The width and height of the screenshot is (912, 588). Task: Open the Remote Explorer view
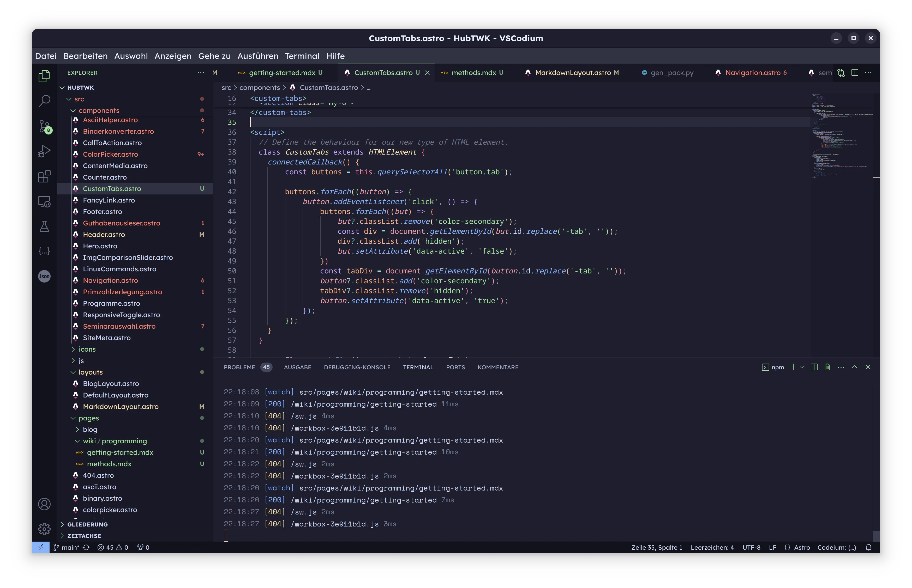44,201
